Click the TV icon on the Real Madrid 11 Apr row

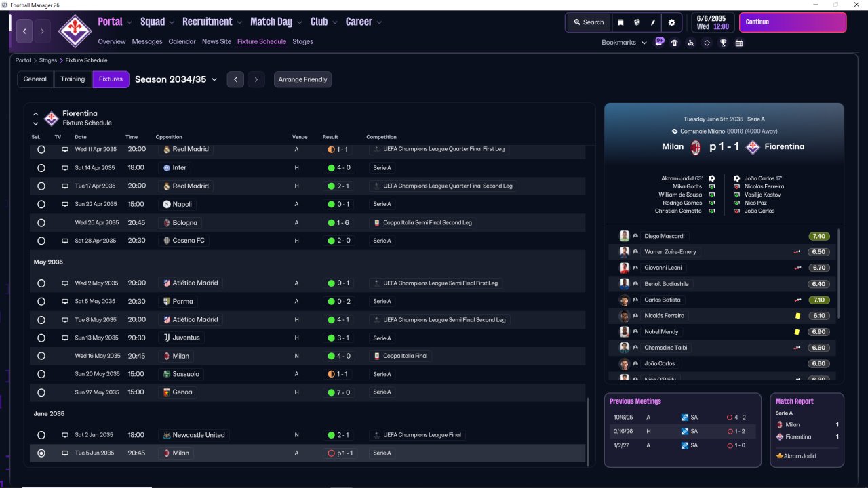click(x=65, y=149)
